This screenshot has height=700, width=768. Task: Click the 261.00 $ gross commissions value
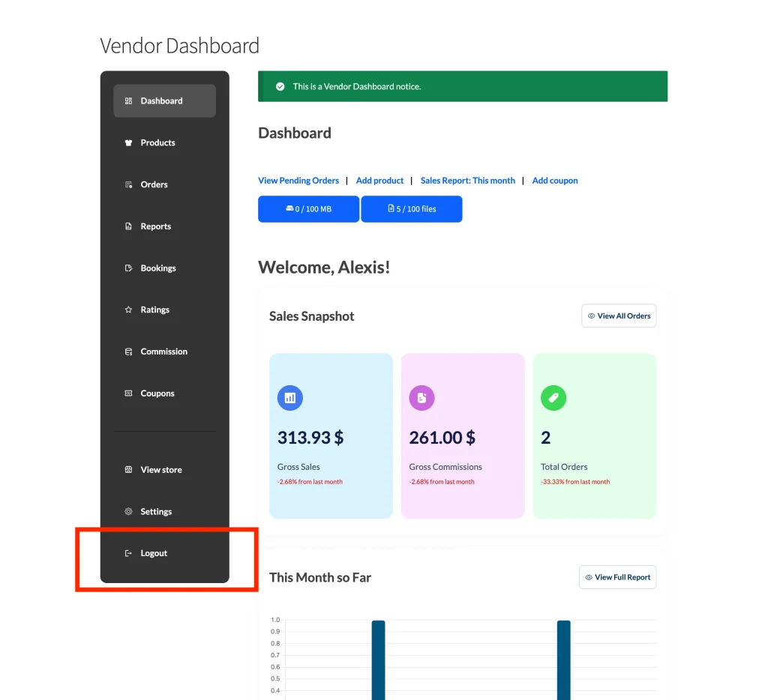442,438
